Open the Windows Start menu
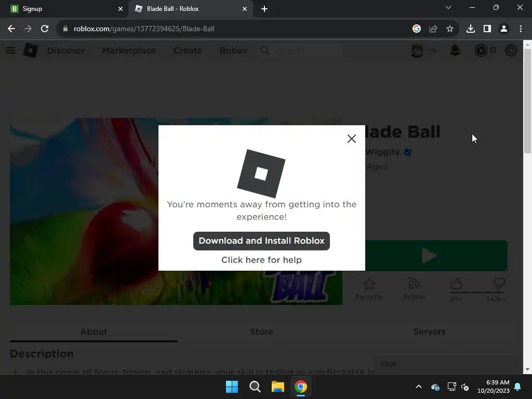This screenshot has width=532, height=399. (232, 387)
